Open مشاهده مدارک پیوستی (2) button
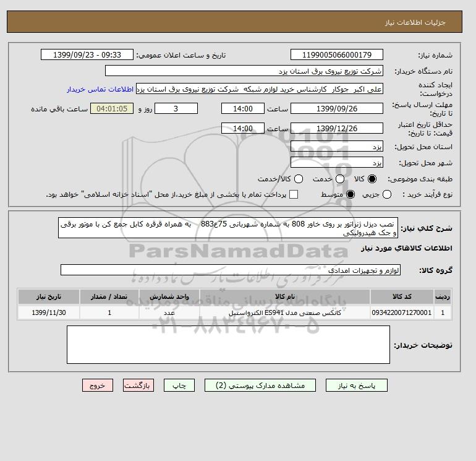Viewport: 476px width, 461px height. [x=260, y=386]
